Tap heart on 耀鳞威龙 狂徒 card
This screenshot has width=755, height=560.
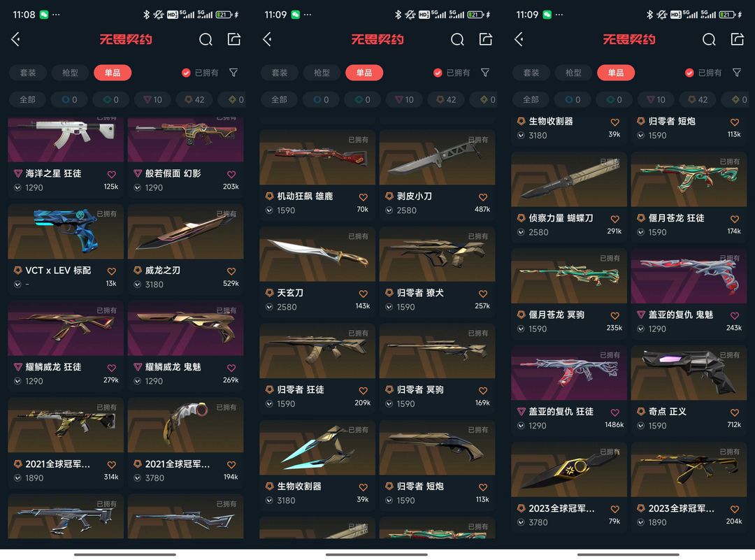(x=112, y=368)
